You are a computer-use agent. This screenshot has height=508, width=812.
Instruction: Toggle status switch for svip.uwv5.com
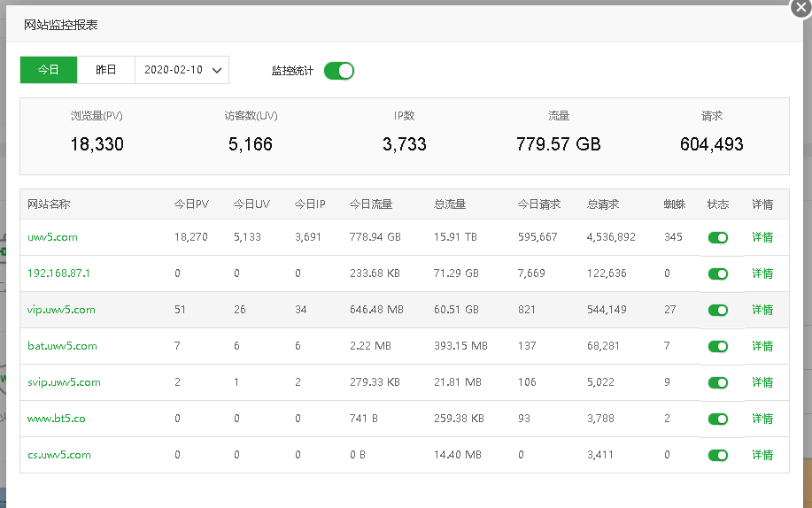pyautogui.click(x=717, y=383)
